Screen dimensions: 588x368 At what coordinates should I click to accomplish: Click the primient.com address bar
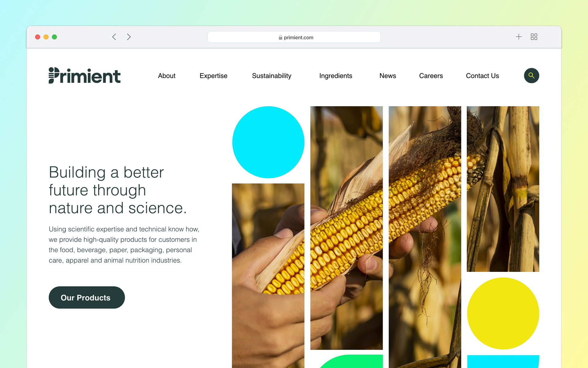tap(294, 37)
